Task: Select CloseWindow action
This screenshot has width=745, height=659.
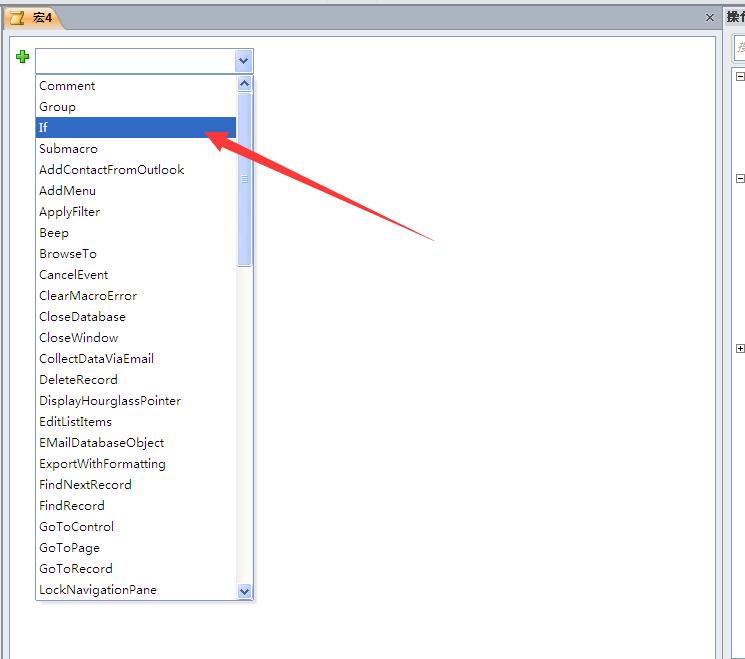Action: click(135, 338)
